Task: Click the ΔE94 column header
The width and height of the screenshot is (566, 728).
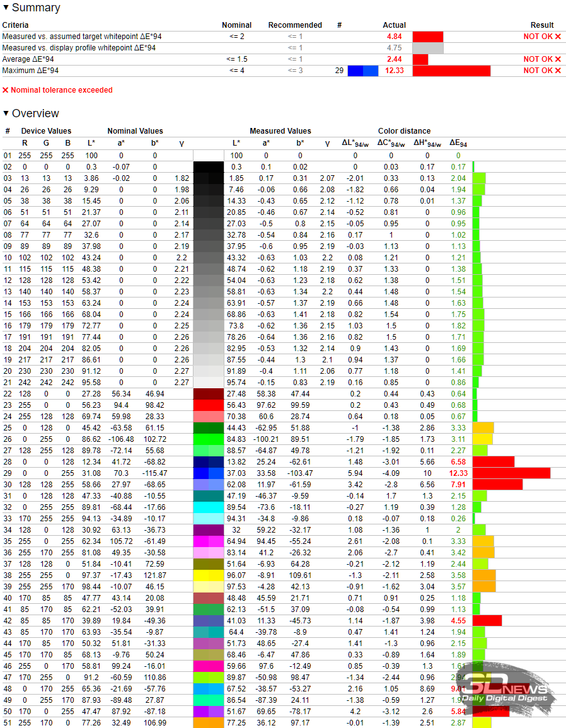Action: point(458,143)
